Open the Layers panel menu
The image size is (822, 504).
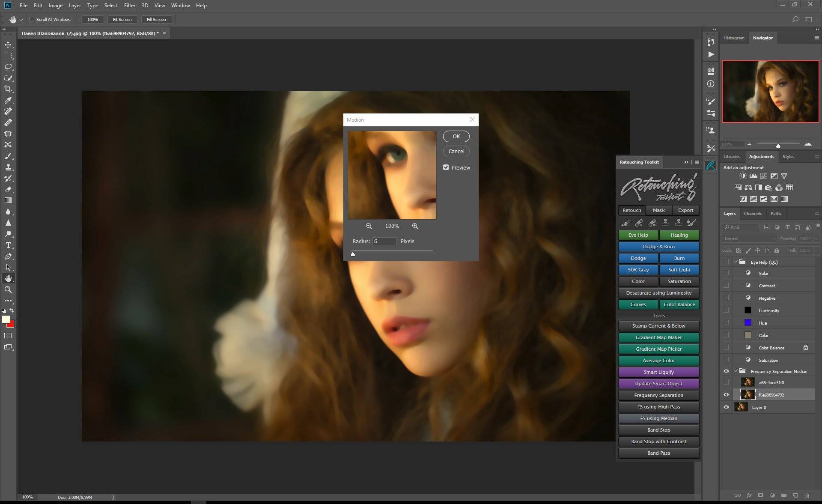coord(816,213)
